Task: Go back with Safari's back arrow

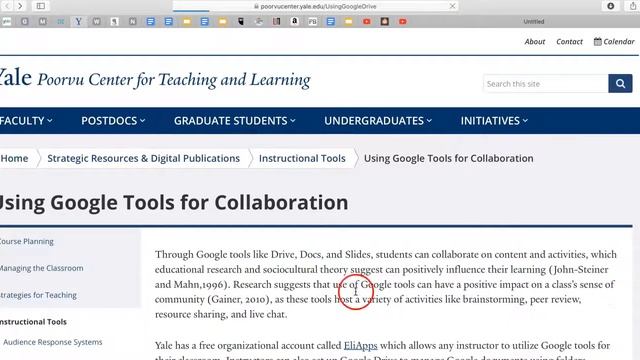Action: point(7,6)
